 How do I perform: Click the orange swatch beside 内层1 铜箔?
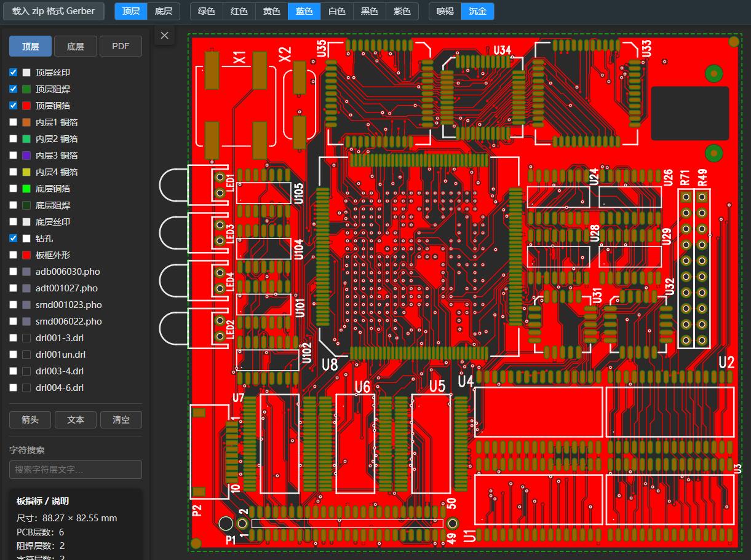tap(26, 122)
